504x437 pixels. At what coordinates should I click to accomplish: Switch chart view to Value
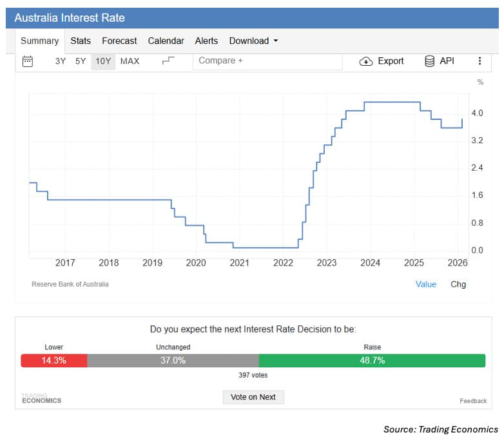[425, 284]
